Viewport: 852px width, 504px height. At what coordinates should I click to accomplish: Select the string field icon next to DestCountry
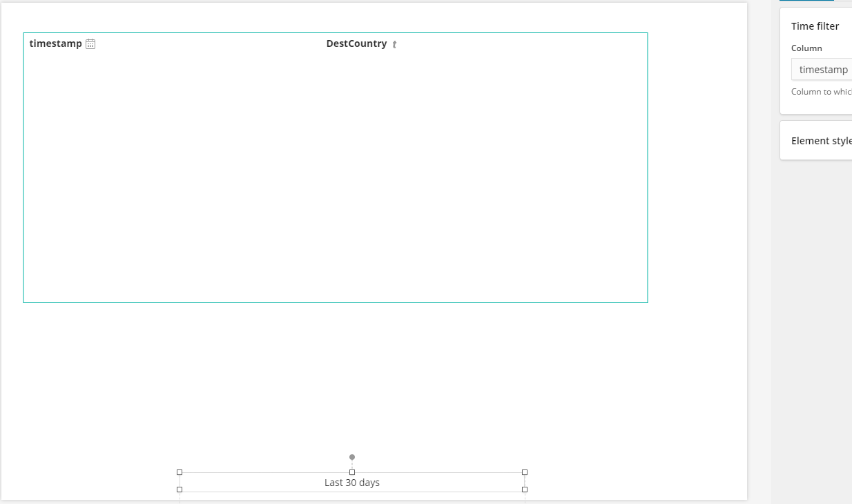coord(394,43)
